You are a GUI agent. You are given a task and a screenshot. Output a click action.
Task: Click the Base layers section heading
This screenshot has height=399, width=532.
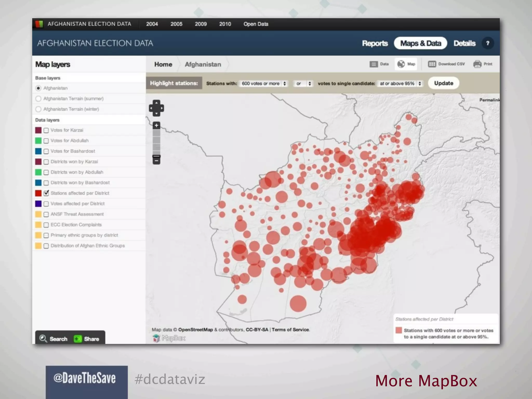pos(48,78)
